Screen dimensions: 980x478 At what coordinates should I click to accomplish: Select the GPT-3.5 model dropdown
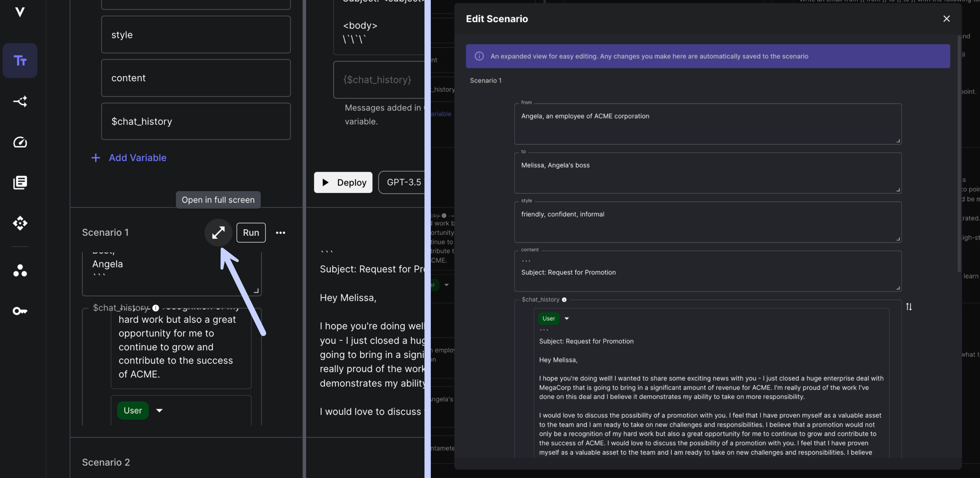pyautogui.click(x=404, y=182)
